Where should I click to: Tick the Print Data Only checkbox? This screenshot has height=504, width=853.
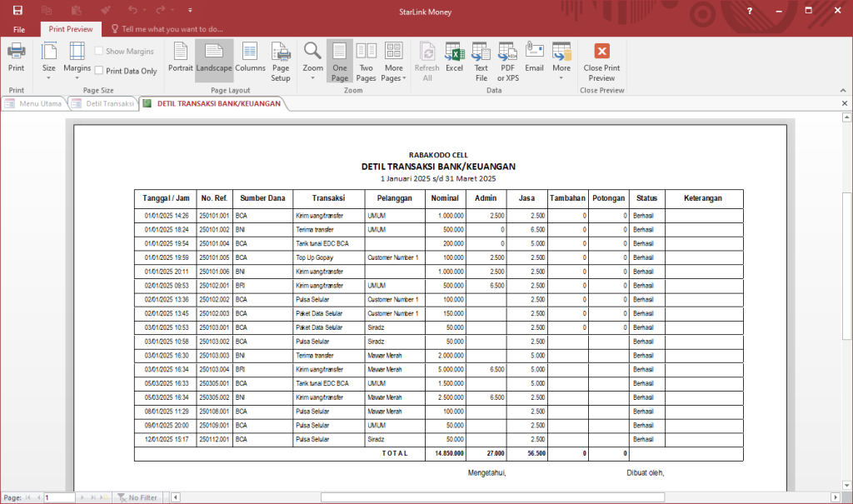(x=99, y=71)
